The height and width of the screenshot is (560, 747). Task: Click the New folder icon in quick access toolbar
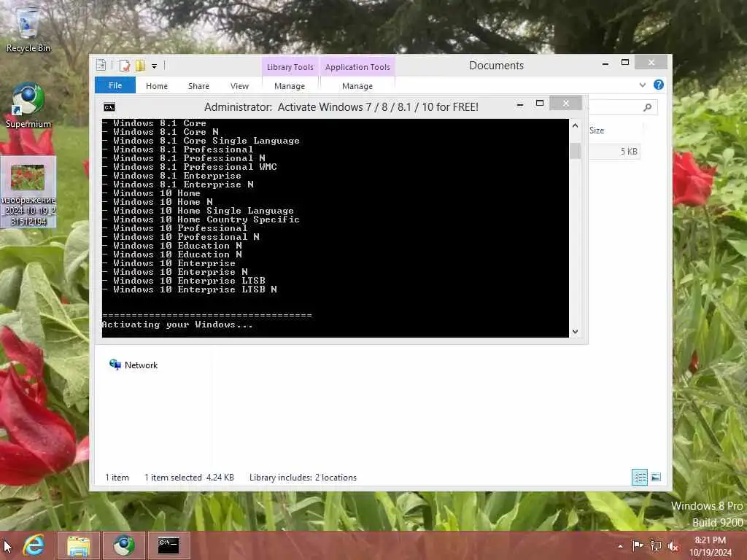pyautogui.click(x=140, y=65)
